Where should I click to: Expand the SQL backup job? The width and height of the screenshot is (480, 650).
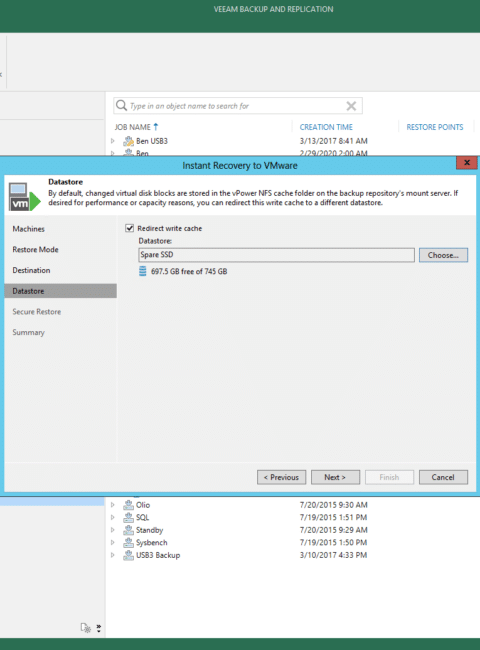click(x=112, y=517)
